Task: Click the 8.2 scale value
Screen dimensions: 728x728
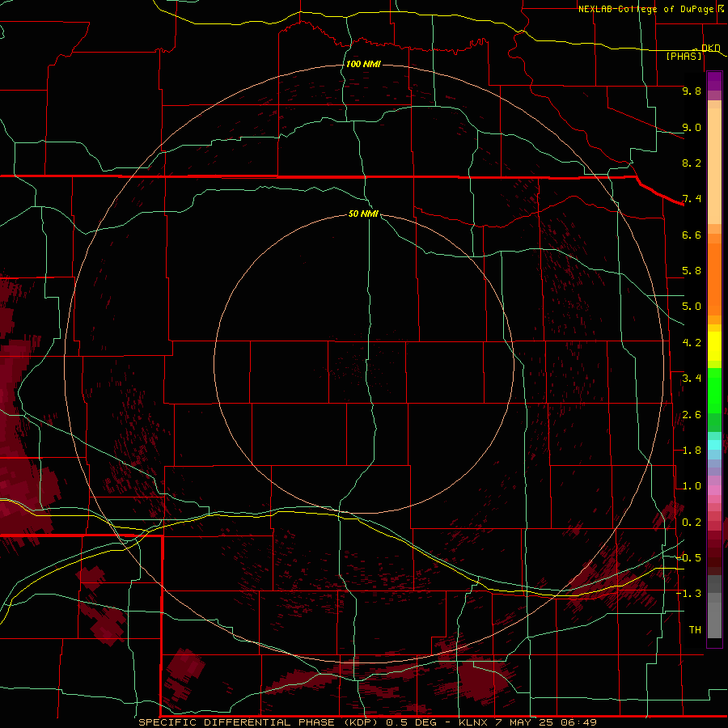Action: tap(692, 163)
